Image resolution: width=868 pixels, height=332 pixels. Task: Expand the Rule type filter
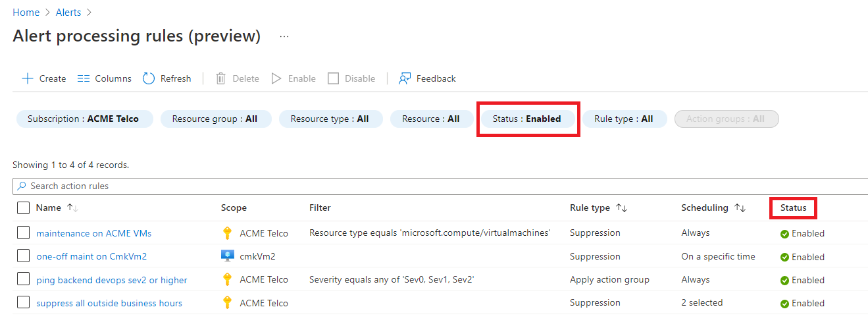click(624, 119)
